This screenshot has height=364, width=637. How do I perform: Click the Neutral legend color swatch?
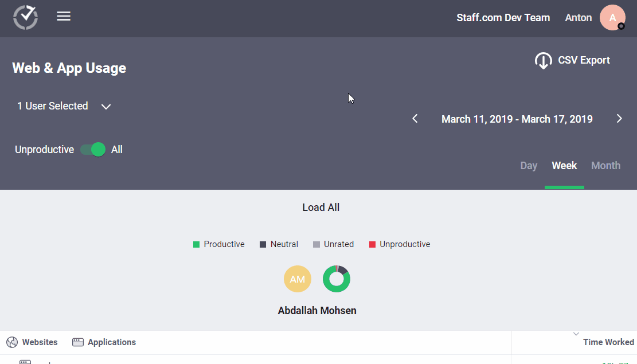click(x=261, y=244)
